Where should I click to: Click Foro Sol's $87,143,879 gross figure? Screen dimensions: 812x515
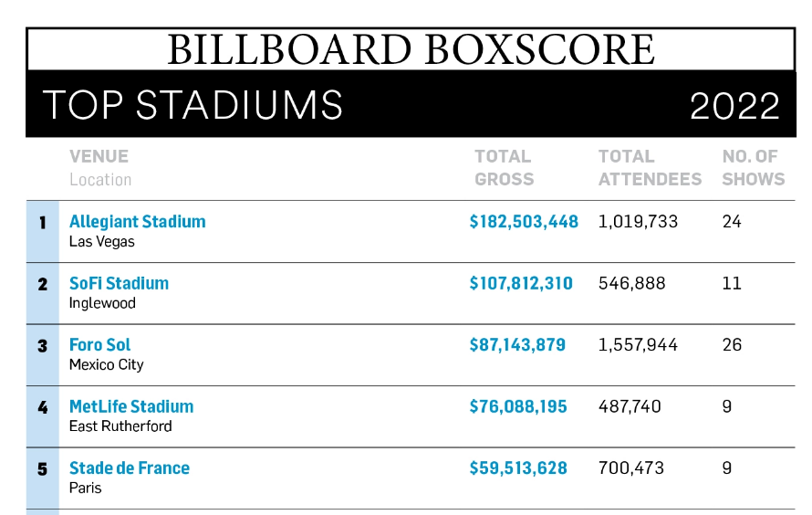[x=517, y=345]
